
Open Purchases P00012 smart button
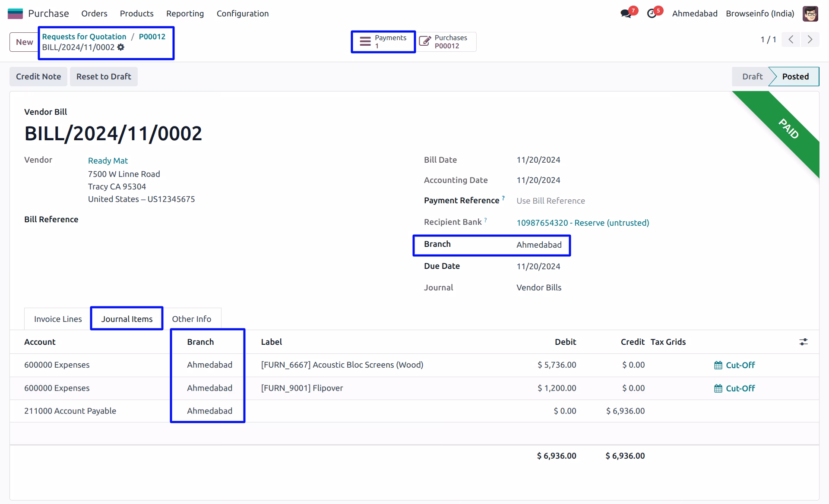[446, 42]
